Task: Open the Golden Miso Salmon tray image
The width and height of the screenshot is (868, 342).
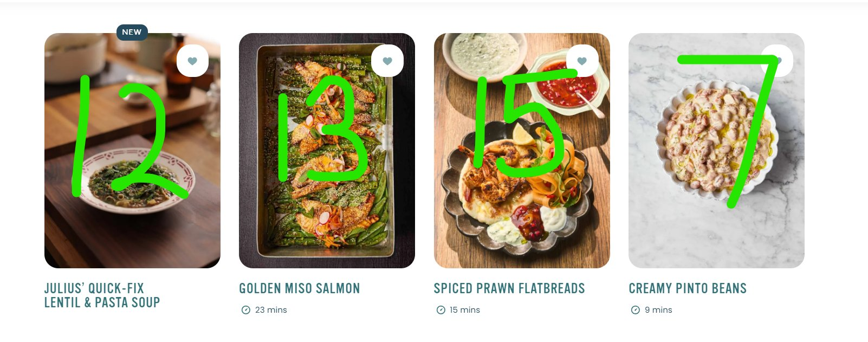Action: pos(327,151)
